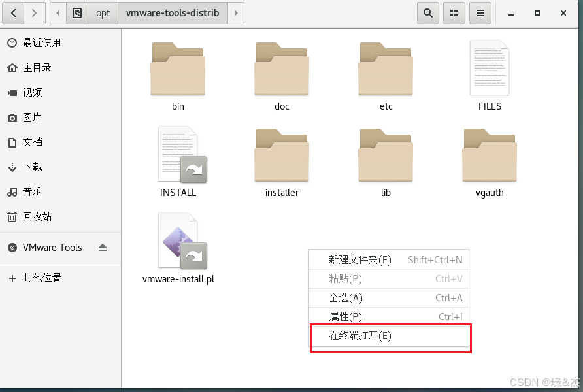583x392 pixels.
Task: Close the file manager window
Action: [563, 13]
